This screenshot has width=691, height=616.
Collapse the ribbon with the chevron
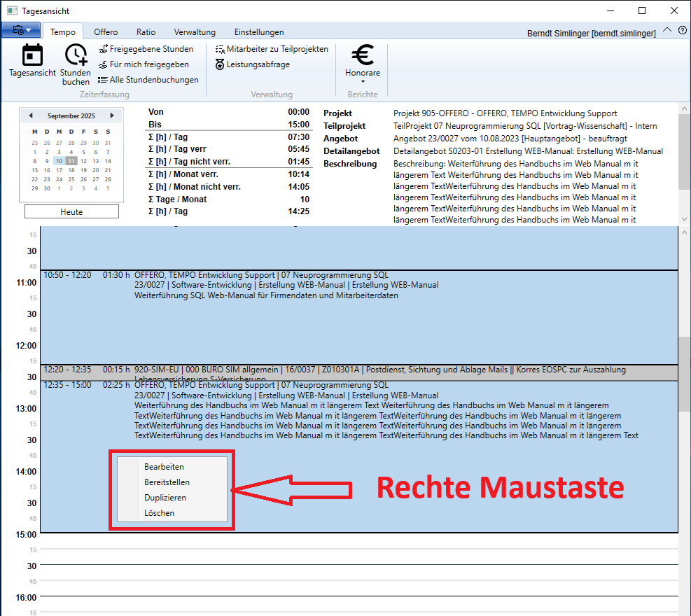point(667,30)
